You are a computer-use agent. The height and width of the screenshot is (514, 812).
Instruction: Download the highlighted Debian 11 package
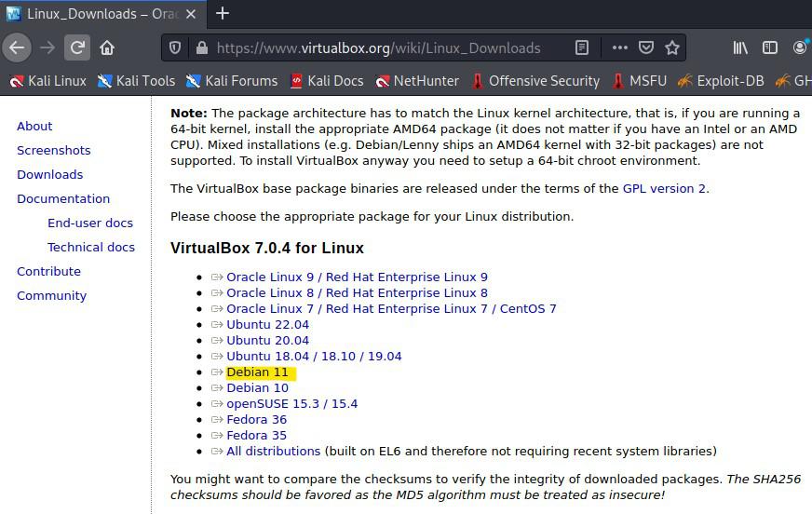257,372
